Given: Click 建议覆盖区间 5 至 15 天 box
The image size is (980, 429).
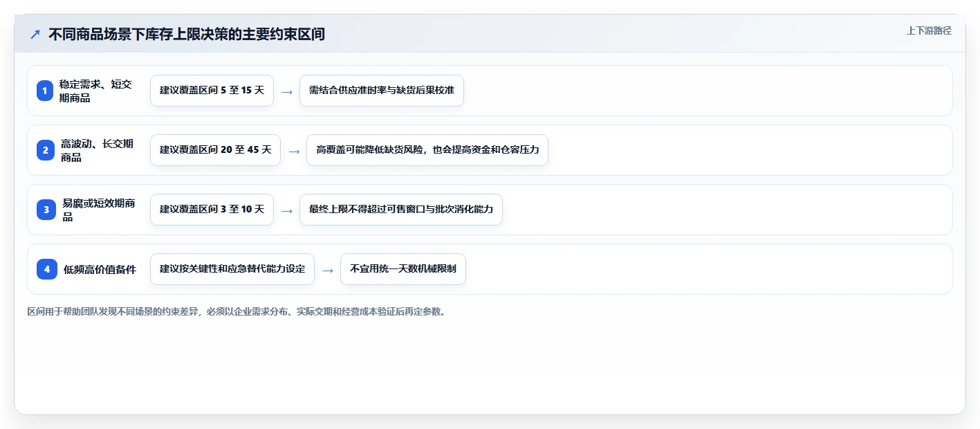Looking at the screenshot, I should tap(212, 91).
